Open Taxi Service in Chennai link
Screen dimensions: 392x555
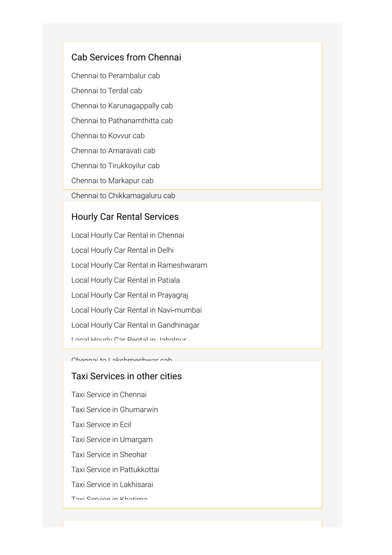point(109,395)
